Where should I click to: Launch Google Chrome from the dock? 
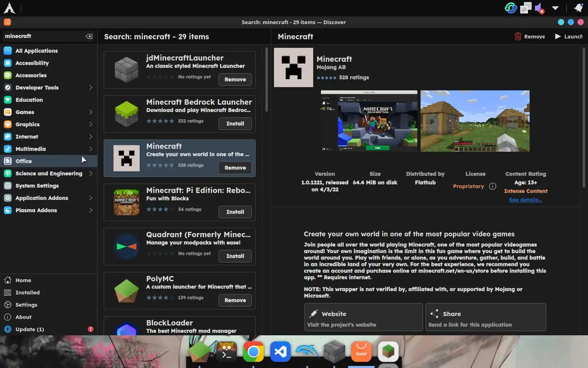coord(253,352)
